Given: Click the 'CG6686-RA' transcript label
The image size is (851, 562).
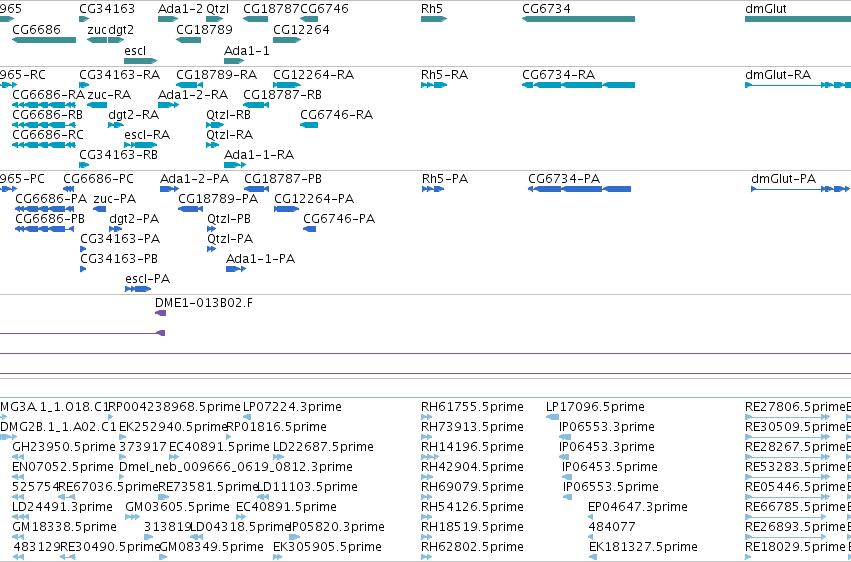Looking at the screenshot, I should click(x=48, y=94).
